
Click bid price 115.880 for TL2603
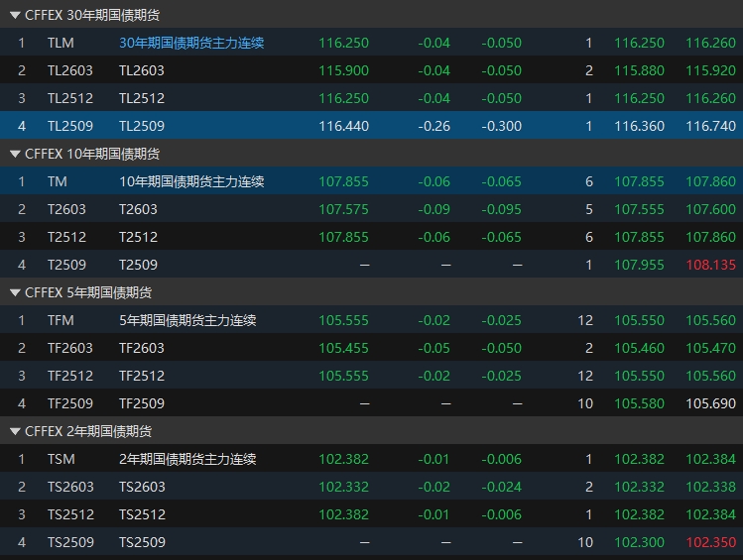click(639, 70)
